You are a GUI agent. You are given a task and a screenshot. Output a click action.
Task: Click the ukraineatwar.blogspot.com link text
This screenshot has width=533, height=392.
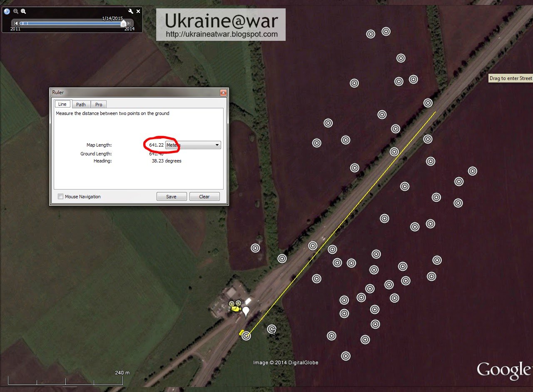point(222,35)
